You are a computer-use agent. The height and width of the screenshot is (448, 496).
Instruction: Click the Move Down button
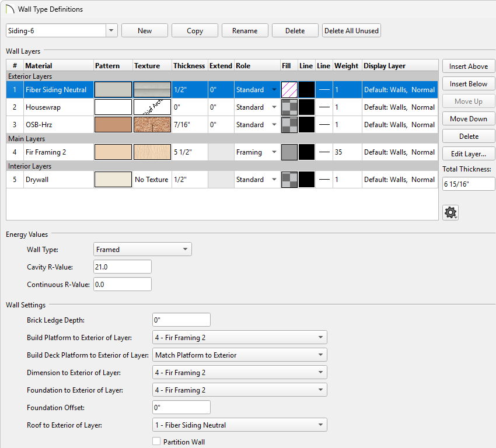tap(469, 119)
